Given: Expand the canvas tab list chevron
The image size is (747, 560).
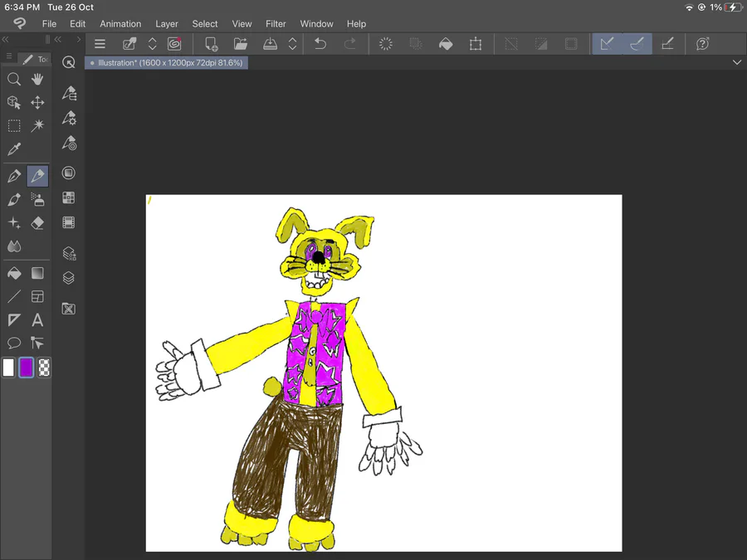Looking at the screenshot, I should [736, 62].
